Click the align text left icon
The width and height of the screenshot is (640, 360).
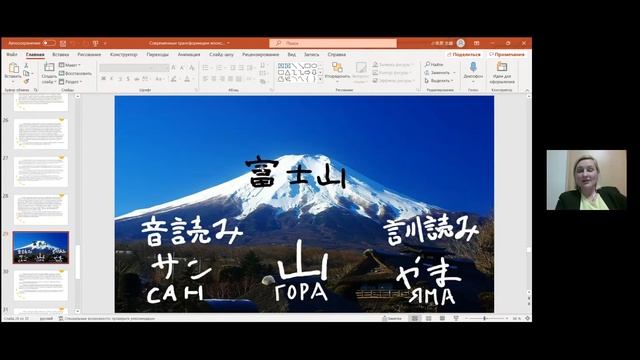tap(205, 79)
